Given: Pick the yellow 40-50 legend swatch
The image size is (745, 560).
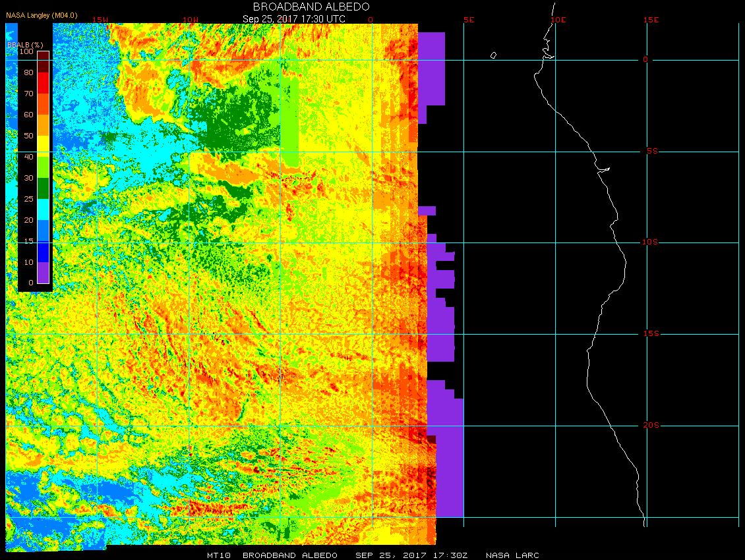Looking at the screenshot, I should pyautogui.click(x=44, y=146).
